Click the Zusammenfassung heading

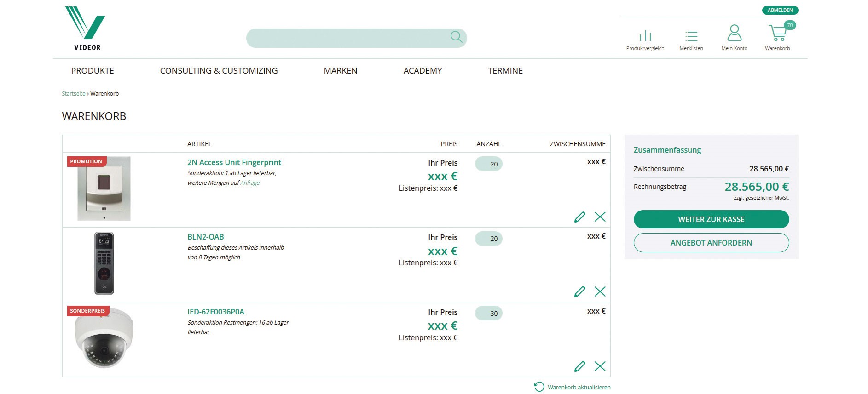coord(667,150)
